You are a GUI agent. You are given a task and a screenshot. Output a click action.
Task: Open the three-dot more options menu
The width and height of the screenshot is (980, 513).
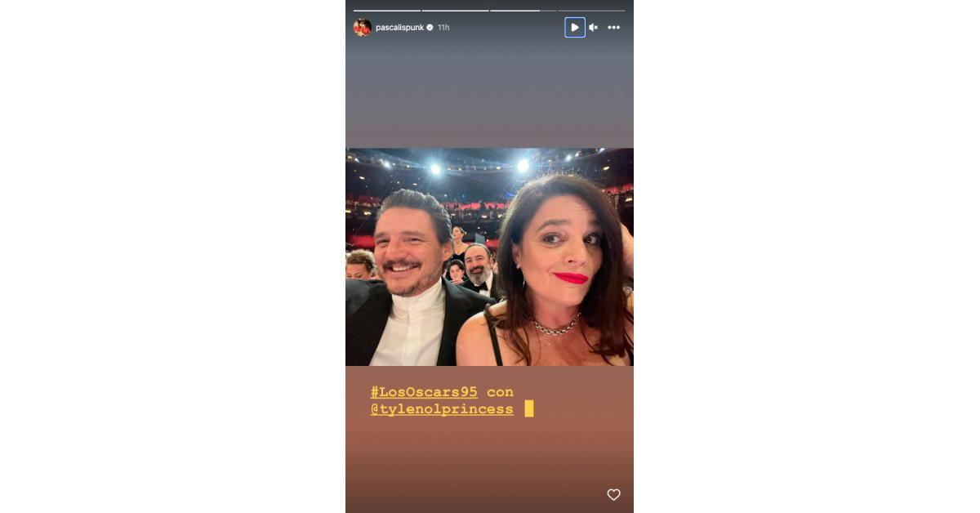pyautogui.click(x=613, y=28)
